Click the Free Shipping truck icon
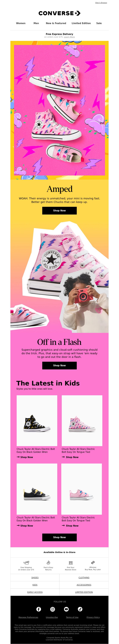This screenshot has width=119, height=644. click(26, 563)
